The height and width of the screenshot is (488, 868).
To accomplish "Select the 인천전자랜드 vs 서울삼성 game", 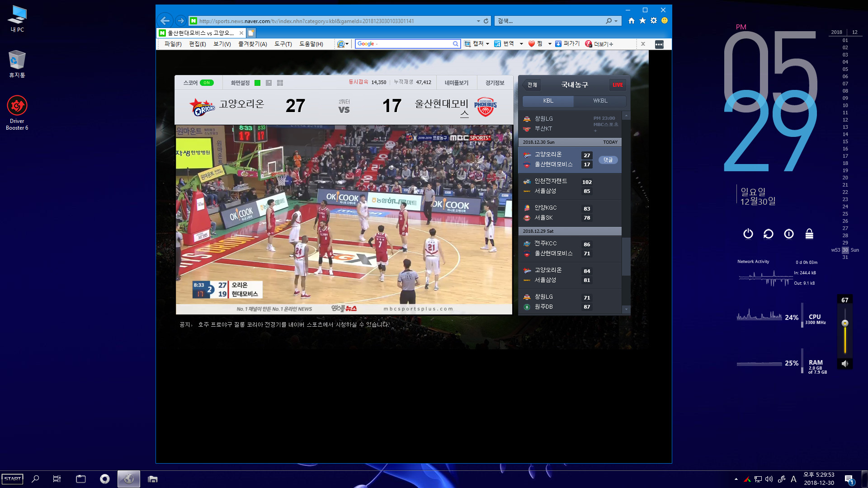I will click(x=570, y=186).
